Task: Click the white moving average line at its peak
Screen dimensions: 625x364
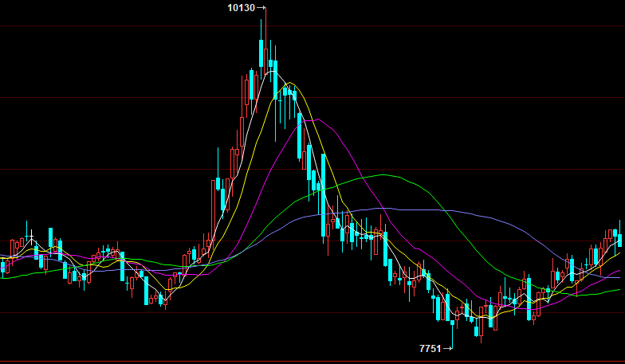Action: 273,72
